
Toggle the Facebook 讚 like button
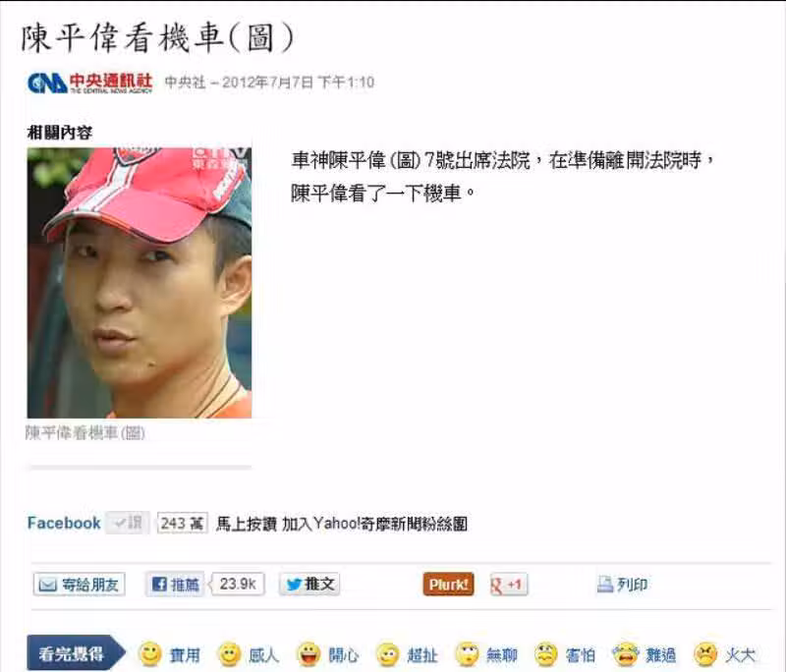[128, 524]
